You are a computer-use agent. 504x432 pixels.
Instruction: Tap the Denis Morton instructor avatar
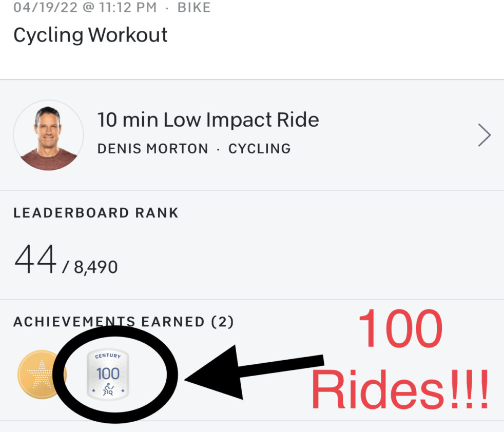(x=48, y=134)
